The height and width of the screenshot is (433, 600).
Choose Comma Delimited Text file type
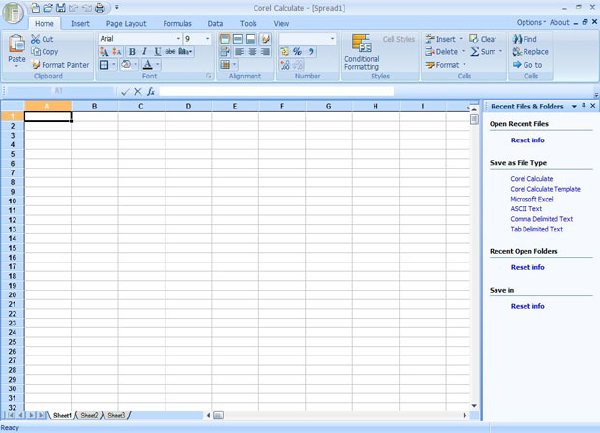coord(541,219)
